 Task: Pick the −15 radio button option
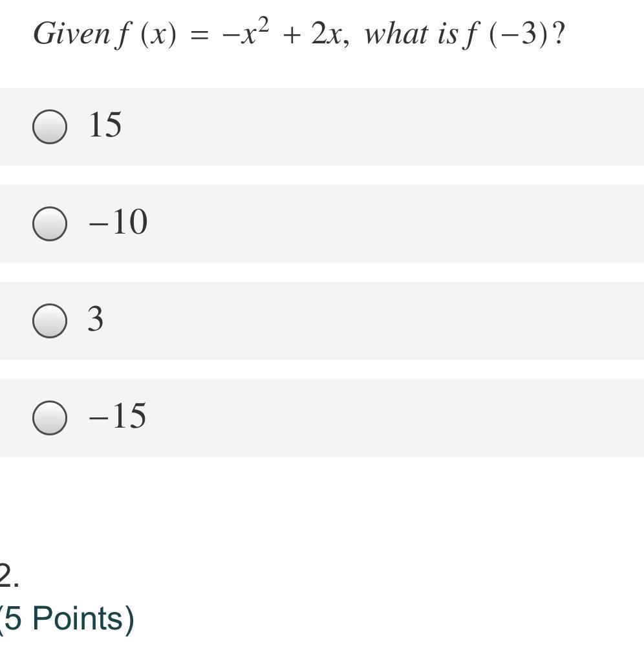point(50,418)
